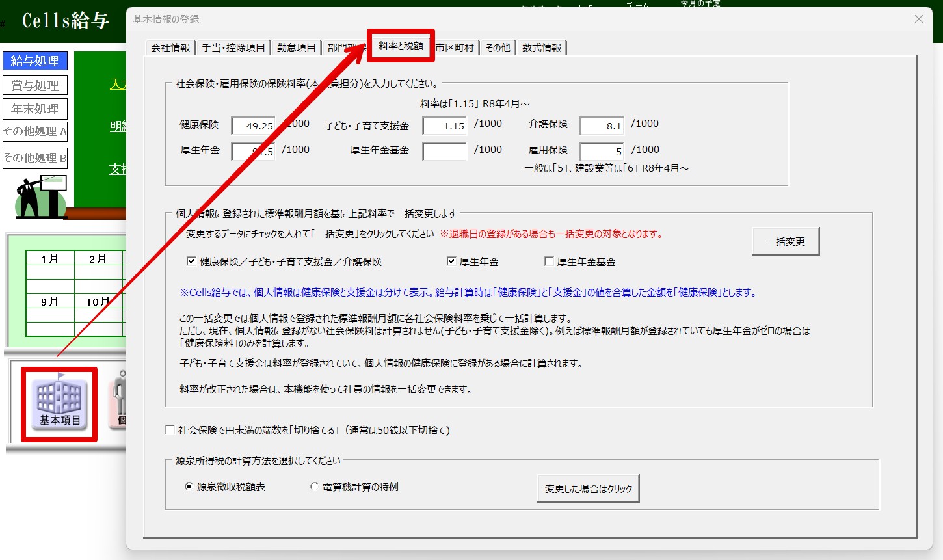Viewport: 943px width, 560px height.
Task: Select the 電算機計算の特例 radio button
Action: coord(315,487)
